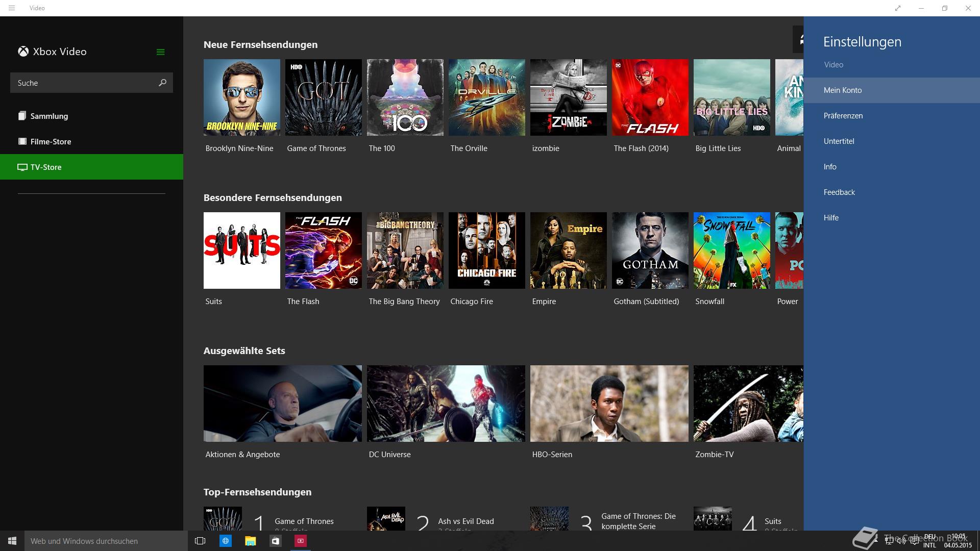This screenshot has height=551, width=980.
Task: Click inside the Suche search field
Action: click(91, 83)
